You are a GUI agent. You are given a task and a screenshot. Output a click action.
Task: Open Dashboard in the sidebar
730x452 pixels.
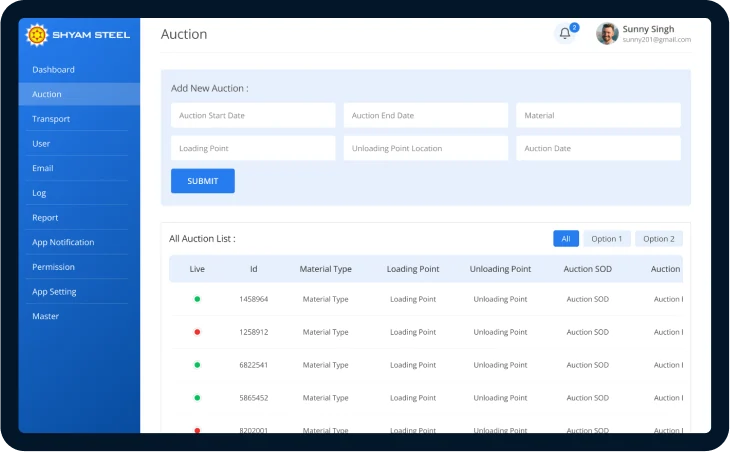pyautogui.click(x=79, y=70)
